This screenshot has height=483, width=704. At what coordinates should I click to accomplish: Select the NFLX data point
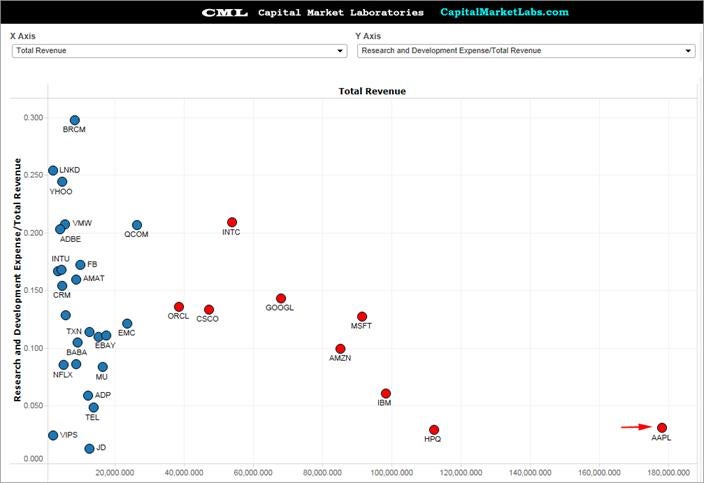(x=64, y=365)
